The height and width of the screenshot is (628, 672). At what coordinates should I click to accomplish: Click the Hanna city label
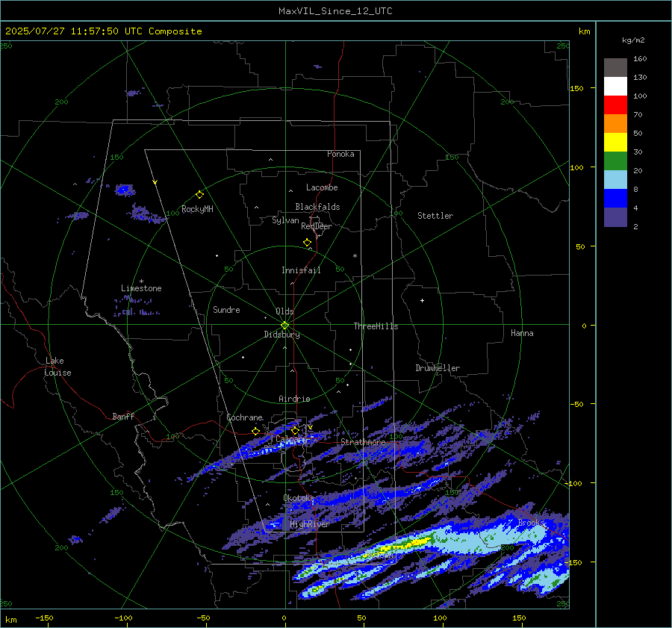(522, 333)
